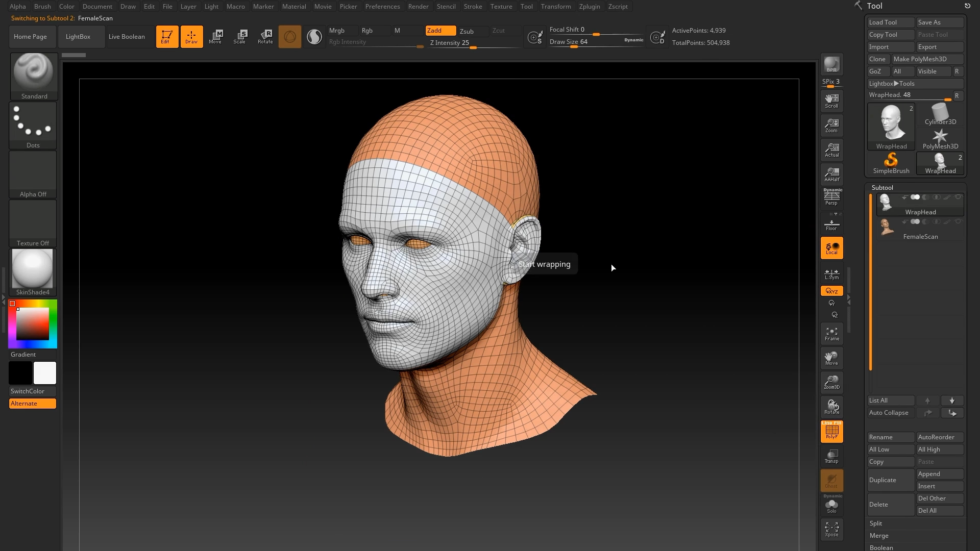Select the Scale transform tool
The width and height of the screenshot is (980, 551).
coord(240,37)
